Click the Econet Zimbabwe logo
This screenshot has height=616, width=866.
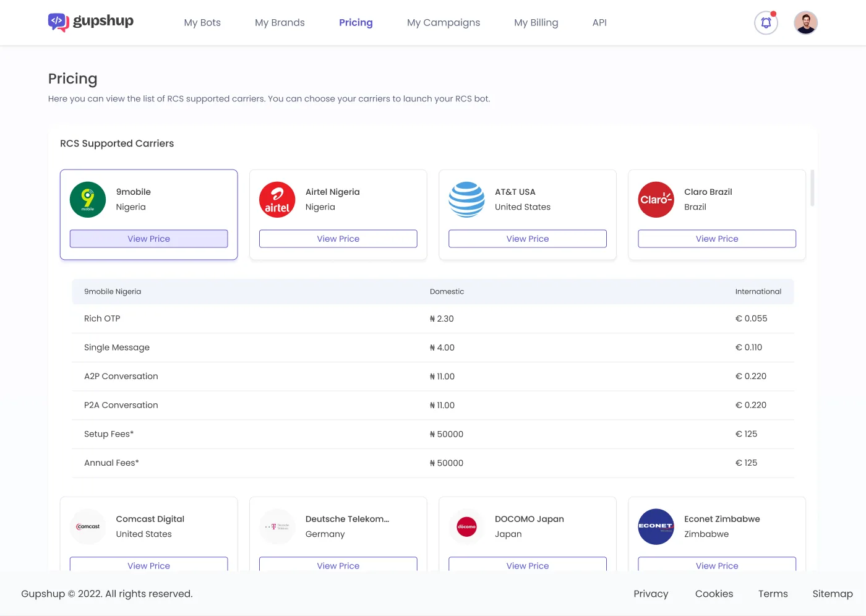pyautogui.click(x=656, y=527)
